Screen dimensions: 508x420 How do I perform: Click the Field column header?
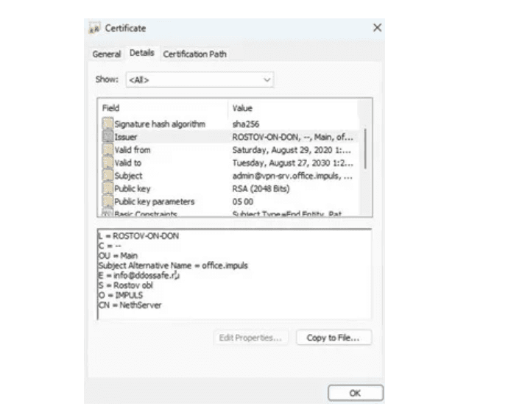pyautogui.click(x=162, y=108)
